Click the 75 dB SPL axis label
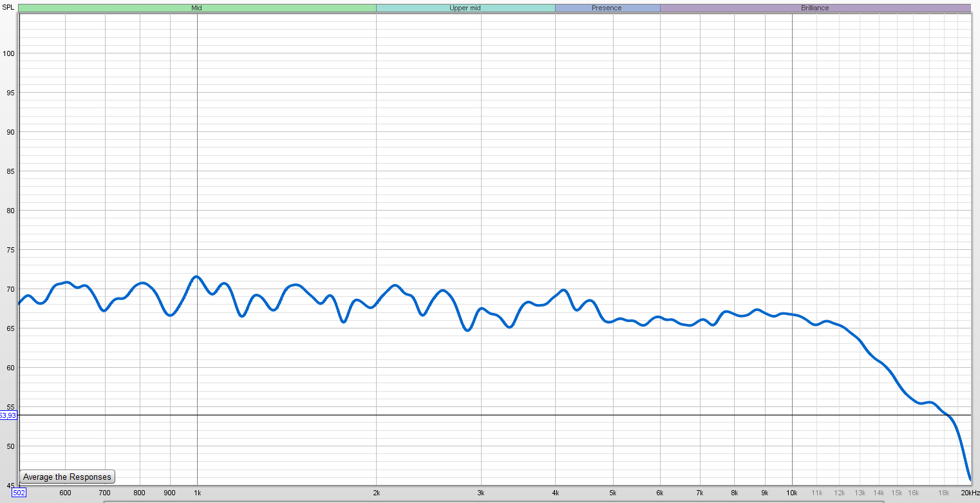 tap(10, 250)
